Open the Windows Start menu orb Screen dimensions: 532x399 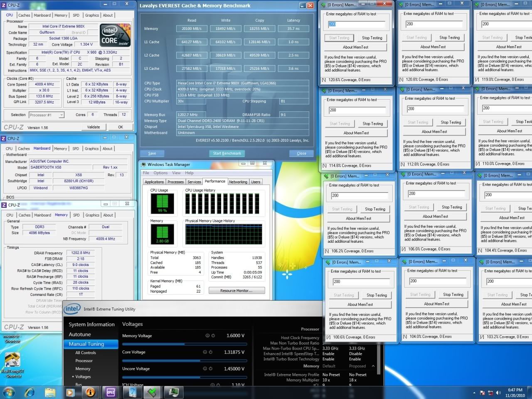point(9,392)
